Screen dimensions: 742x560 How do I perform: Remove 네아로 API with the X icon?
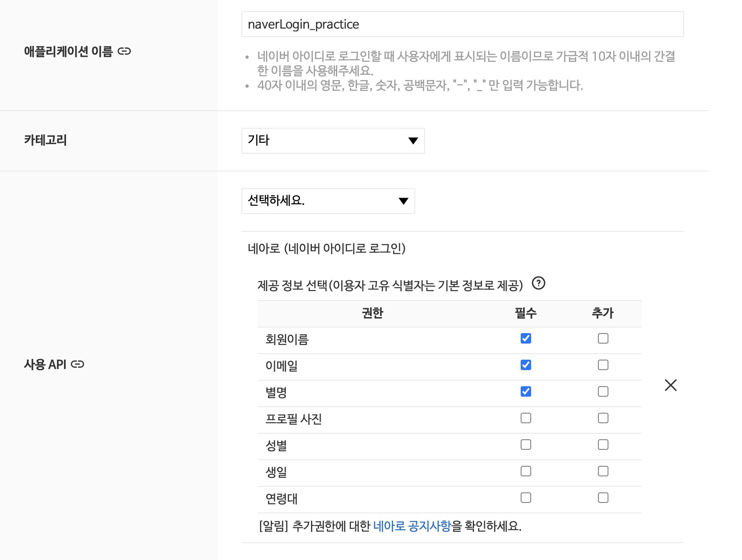click(670, 385)
